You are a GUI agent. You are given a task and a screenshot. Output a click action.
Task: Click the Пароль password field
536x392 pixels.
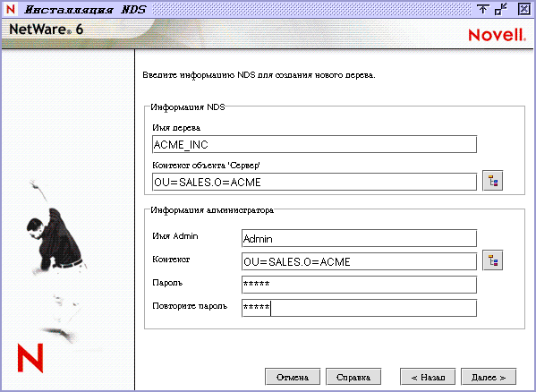tap(359, 285)
